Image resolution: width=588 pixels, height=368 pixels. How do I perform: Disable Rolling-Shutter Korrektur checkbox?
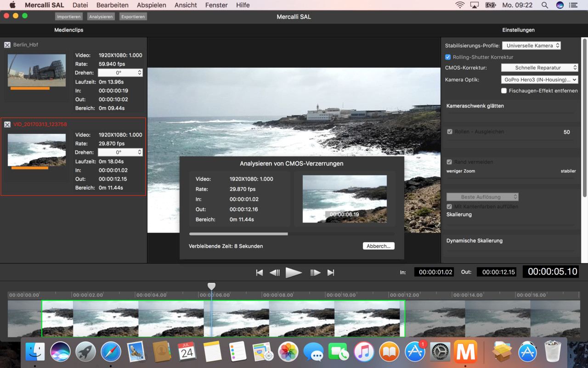(x=448, y=57)
